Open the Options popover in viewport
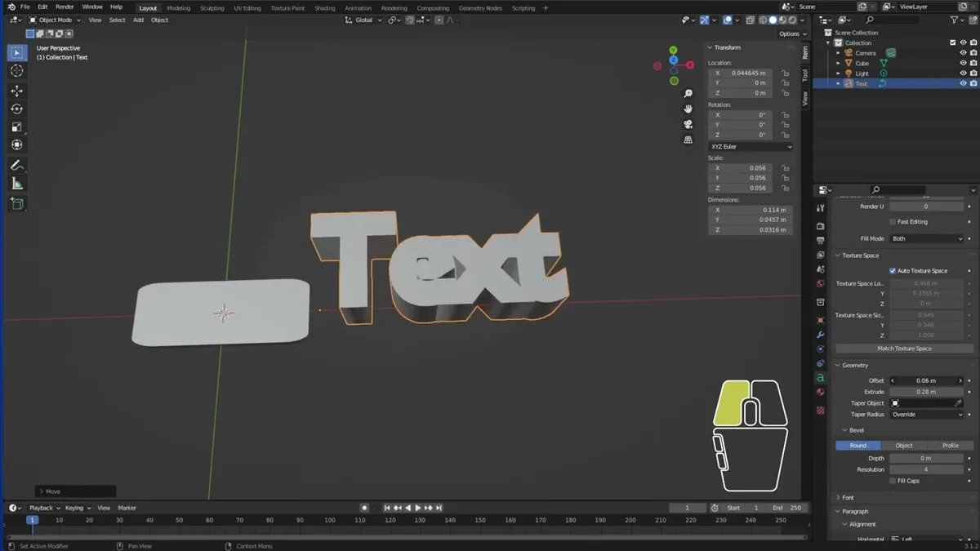980x551 pixels. click(791, 33)
